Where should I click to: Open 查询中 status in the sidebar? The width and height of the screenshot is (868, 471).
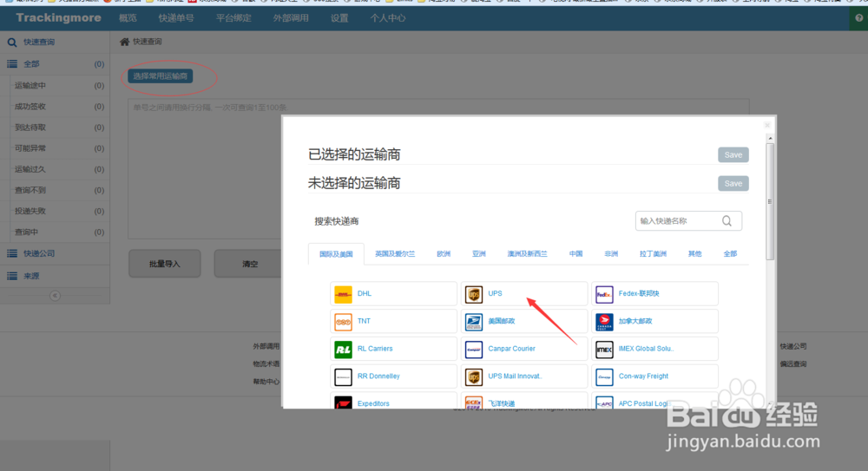click(x=56, y=232)
